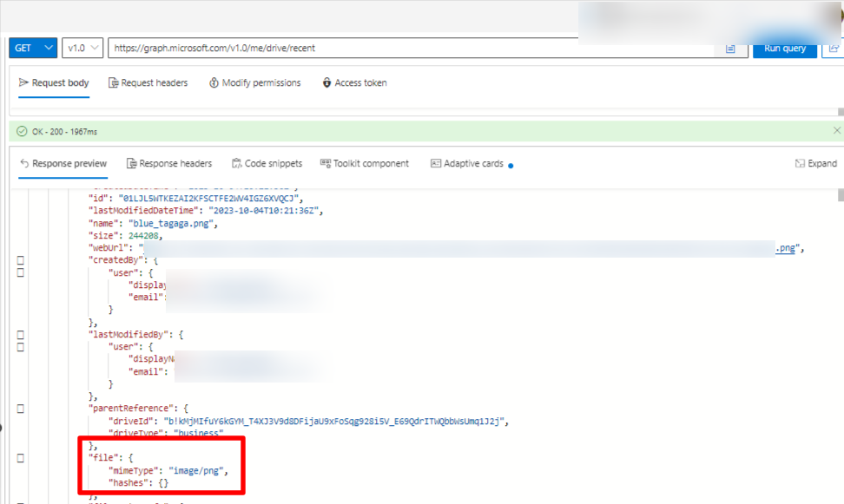
Task: Click the Request headers document icon
Action: coord(113,82)
